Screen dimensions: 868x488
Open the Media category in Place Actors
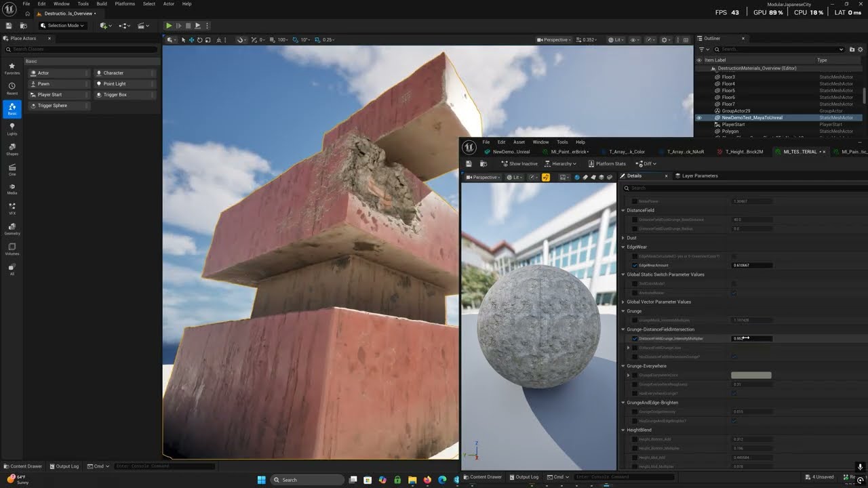click(x=12, y=188)
